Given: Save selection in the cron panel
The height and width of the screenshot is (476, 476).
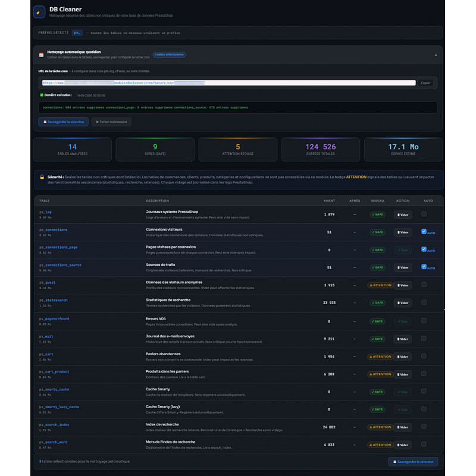Looking at the screenshot, I should [64, 122].
